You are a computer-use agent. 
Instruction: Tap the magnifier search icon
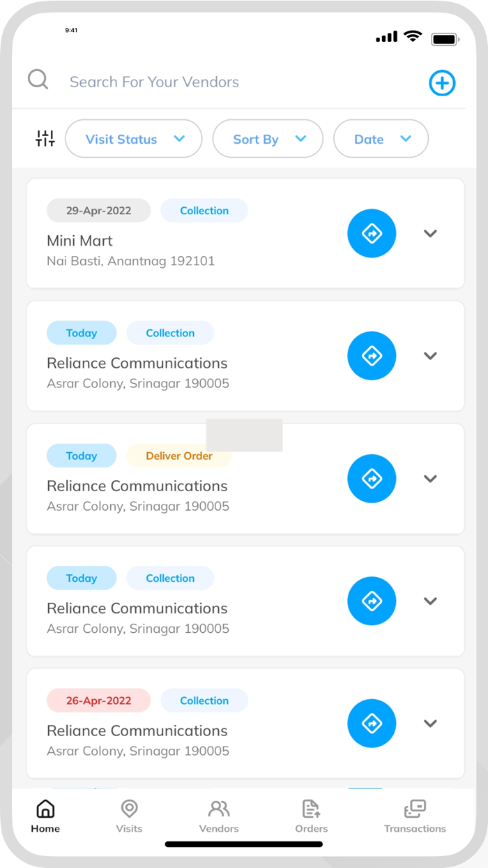click(x=38, y=80)
